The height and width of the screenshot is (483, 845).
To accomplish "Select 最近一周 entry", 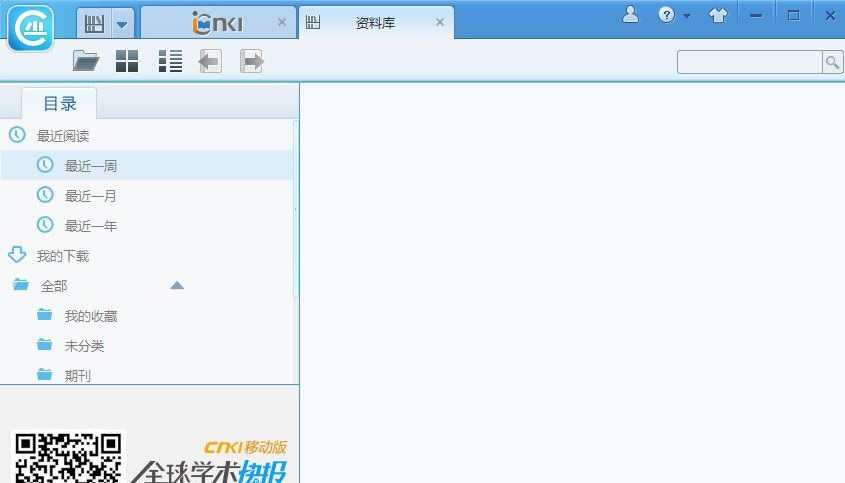I will [x=147, y=165].
